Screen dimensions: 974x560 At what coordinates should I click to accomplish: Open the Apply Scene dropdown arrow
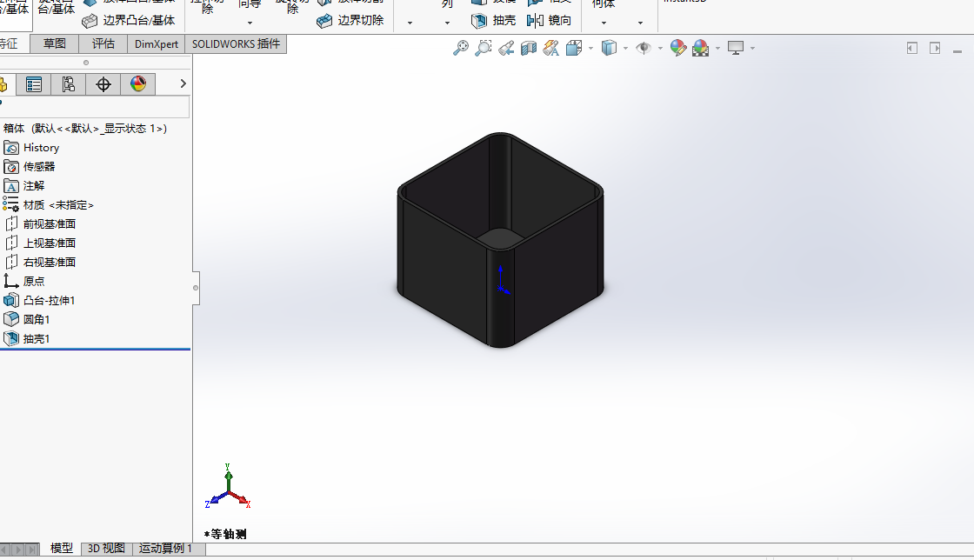pyautogui.click(x=717, y=48)
